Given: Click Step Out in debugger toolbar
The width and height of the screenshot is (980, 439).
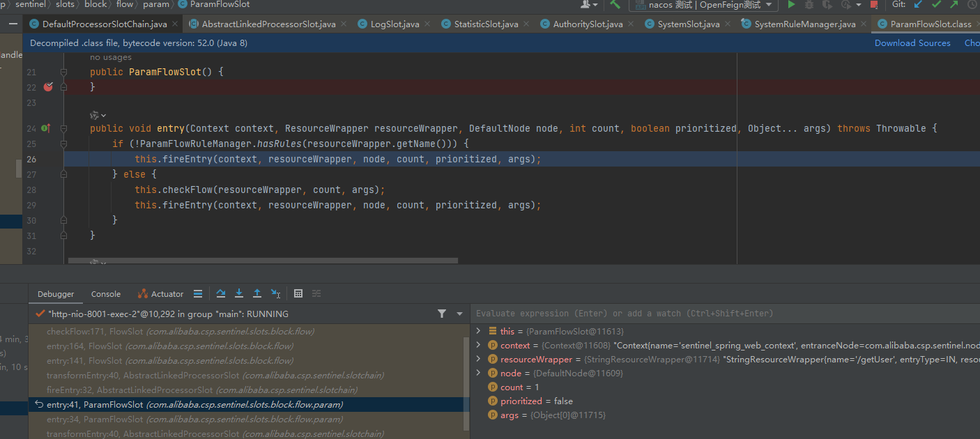Looking at the screenshot, I should coord(257,293).
